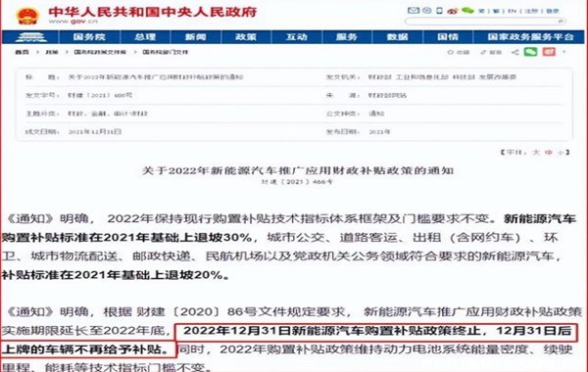Share article via green WeChat button
The image size is (588, 372).
[530, 52]
